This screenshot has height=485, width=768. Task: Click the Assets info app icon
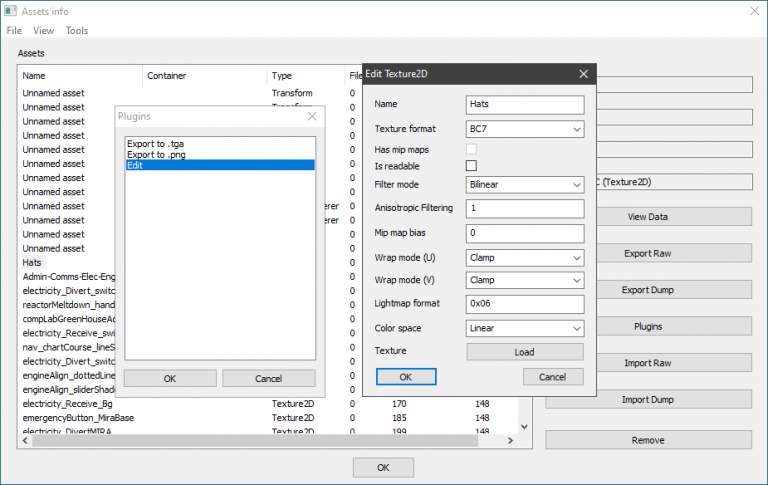tap(10, 11)
